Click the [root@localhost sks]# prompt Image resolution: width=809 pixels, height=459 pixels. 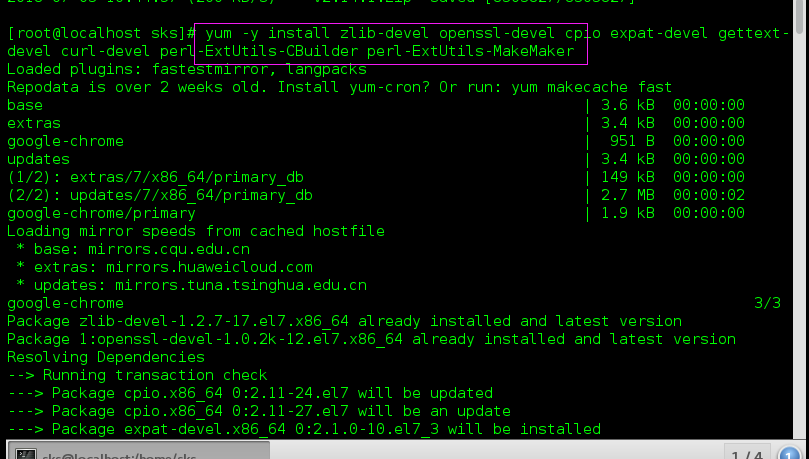tap(102, 34)
